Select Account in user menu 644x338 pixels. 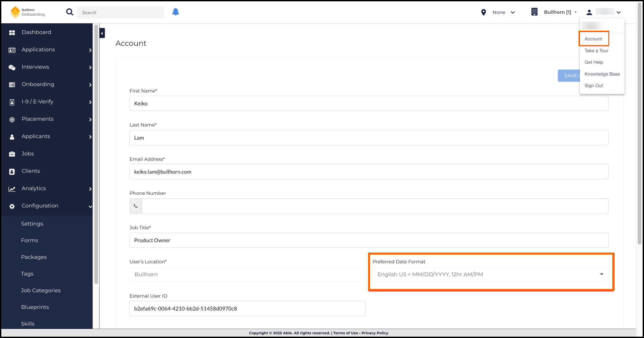(593, 39)
